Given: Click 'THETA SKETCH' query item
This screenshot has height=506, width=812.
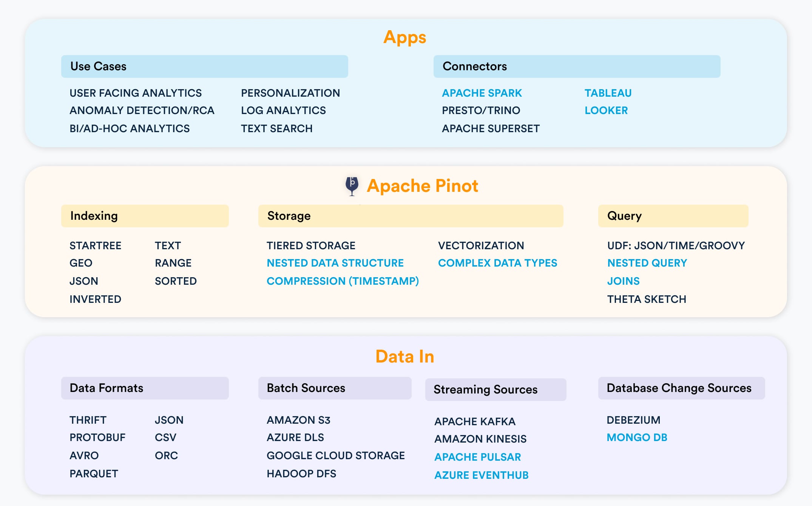Looking at the screenshot, I should point(647,299).
